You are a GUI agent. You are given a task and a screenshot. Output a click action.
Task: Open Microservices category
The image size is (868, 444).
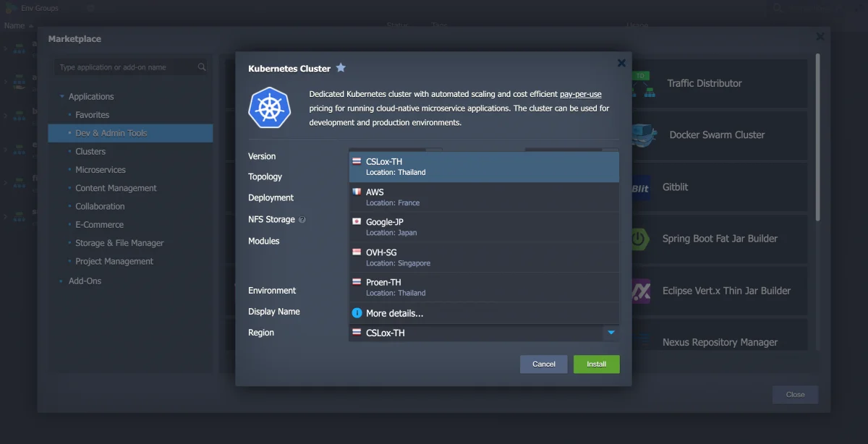pyautogui.click(x=101, y=170)
